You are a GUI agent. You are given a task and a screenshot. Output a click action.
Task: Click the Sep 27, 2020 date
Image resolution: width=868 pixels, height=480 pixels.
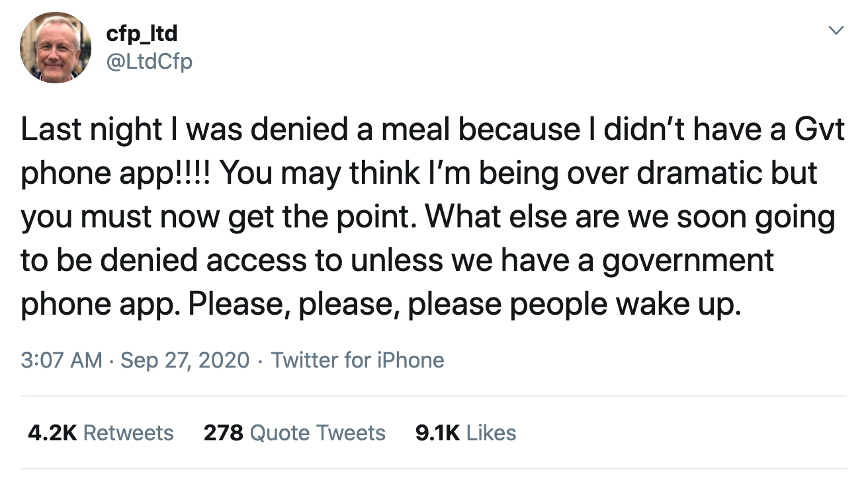click(x=185, y=360)
